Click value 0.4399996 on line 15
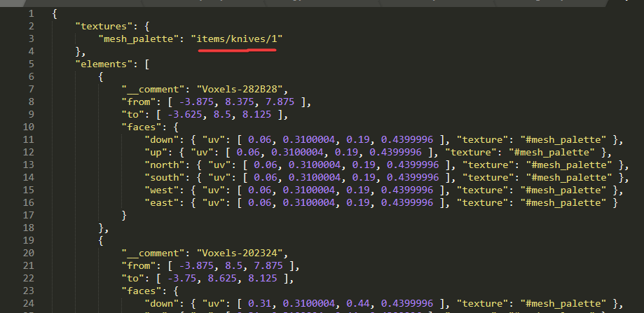644x313 pixels. pyautogui.click(x=406, y=190)
